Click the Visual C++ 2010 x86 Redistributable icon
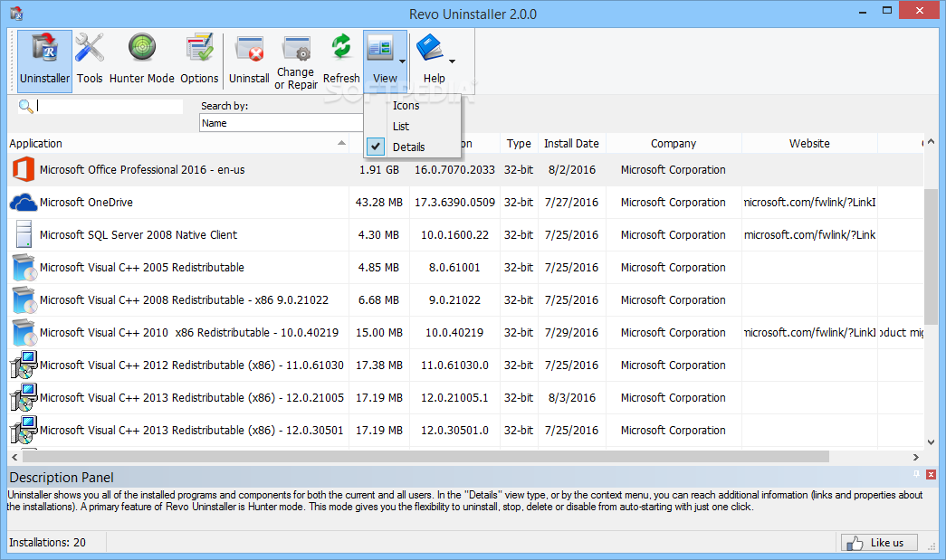 click(x=24, y=332)
